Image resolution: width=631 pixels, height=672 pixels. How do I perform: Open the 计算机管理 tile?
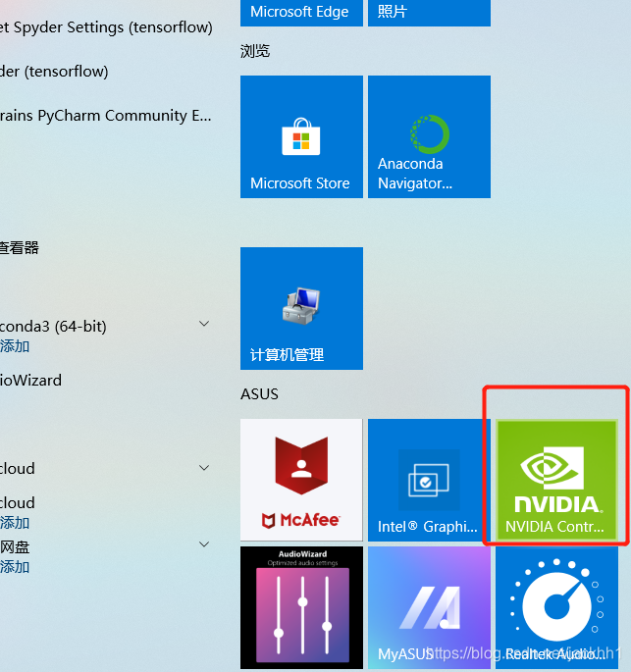click(301, 308)
